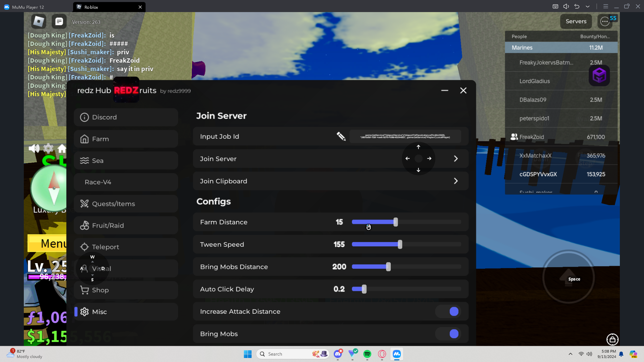
Task: Open Spotify from the taskbar
Action: pos(367,354)
